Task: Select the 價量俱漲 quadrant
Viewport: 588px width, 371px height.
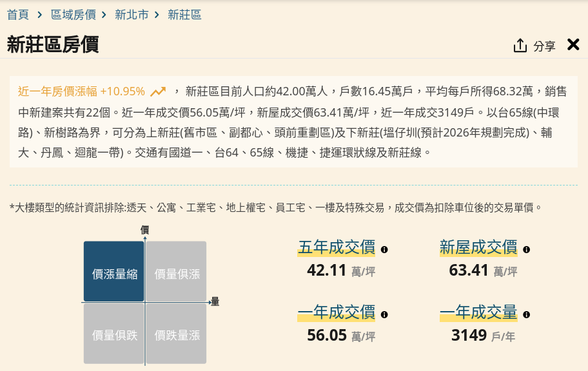Action: pos(177,272)
